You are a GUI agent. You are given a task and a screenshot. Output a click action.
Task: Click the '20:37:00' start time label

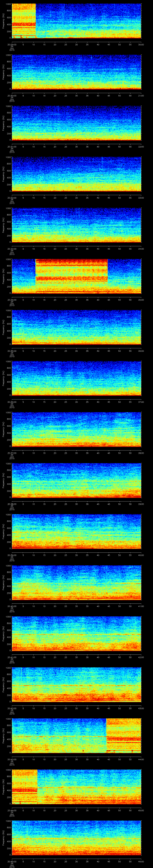tap(12, 453)
